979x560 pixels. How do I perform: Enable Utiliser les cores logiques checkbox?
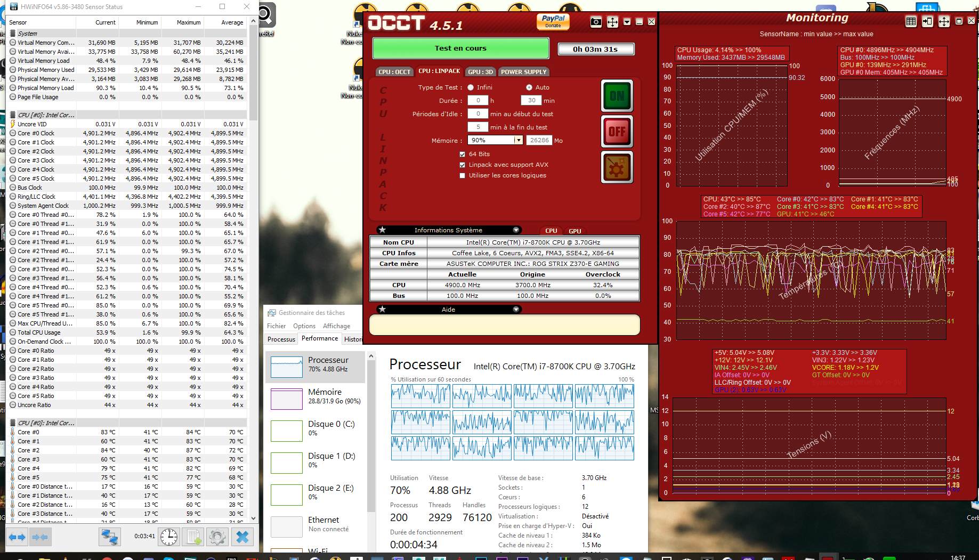point(463,175)
